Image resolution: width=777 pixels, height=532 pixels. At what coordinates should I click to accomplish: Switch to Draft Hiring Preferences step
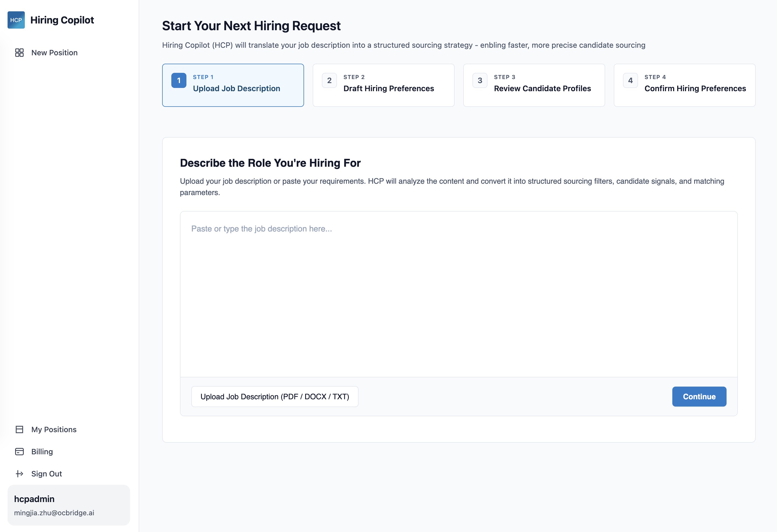pos(388,88)
